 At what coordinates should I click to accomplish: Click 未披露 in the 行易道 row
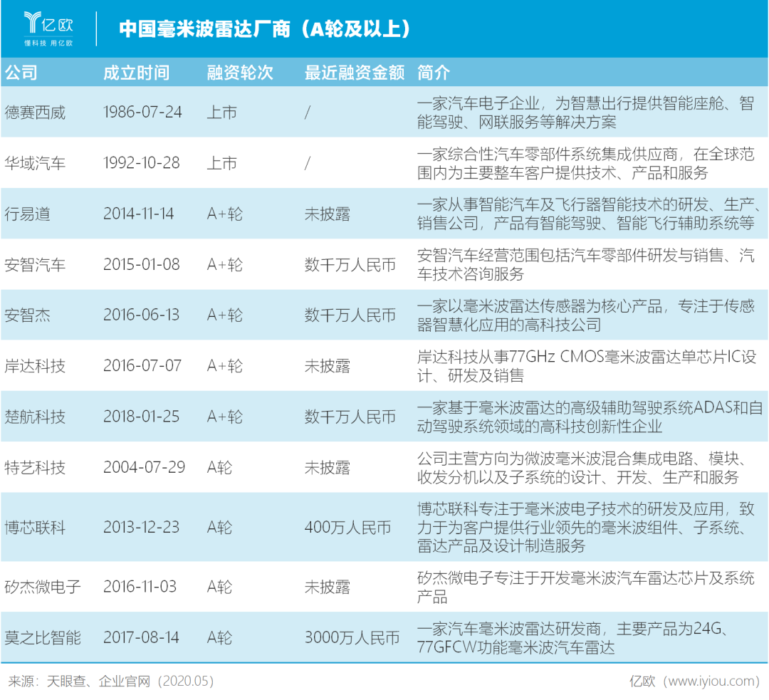click(327, 214)
